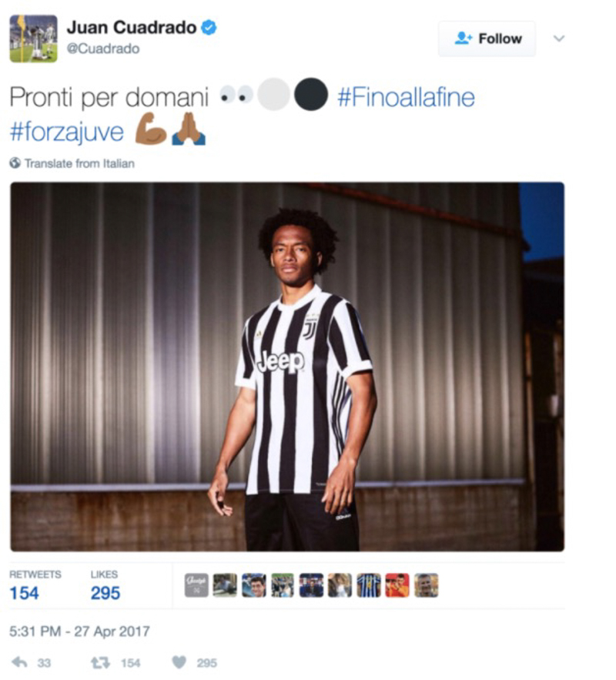The image size is (616, 680).
Task: Click the reply arrow icon
Action: (x=19, y=662)
